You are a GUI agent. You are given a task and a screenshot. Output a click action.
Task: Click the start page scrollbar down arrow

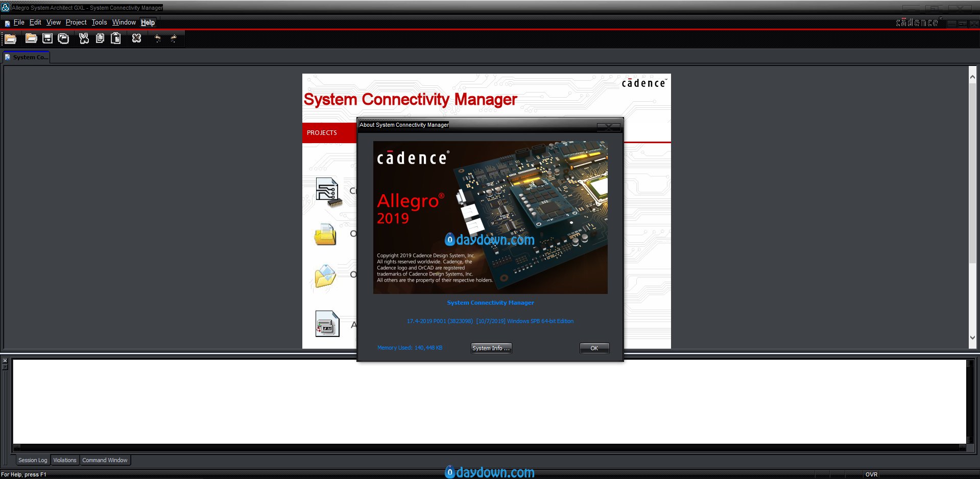coord(972,338)
